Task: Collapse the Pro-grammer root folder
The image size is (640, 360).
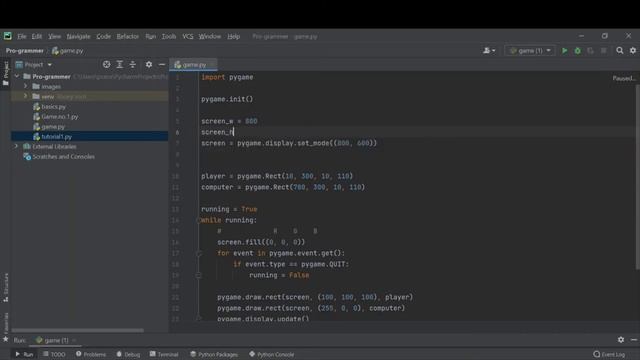Action: pyautogui.click(x=17, y=76)
